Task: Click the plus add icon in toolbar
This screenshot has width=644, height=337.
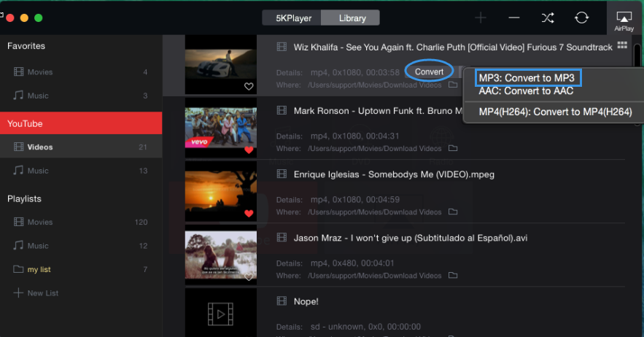Action: pos(481,18)
